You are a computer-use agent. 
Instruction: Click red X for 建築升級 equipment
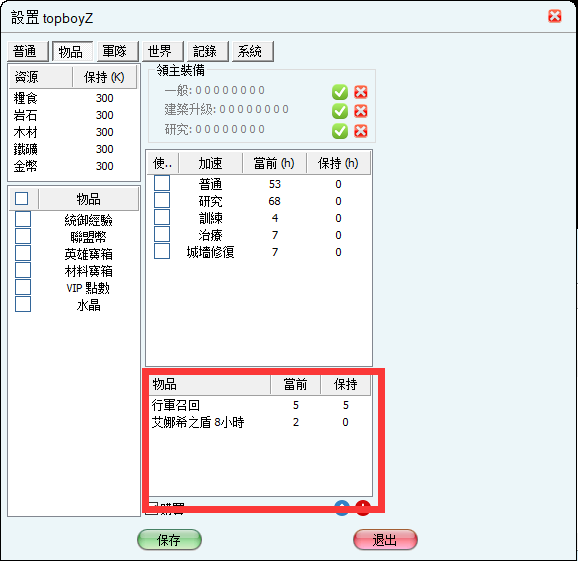[x=361, y=111]
